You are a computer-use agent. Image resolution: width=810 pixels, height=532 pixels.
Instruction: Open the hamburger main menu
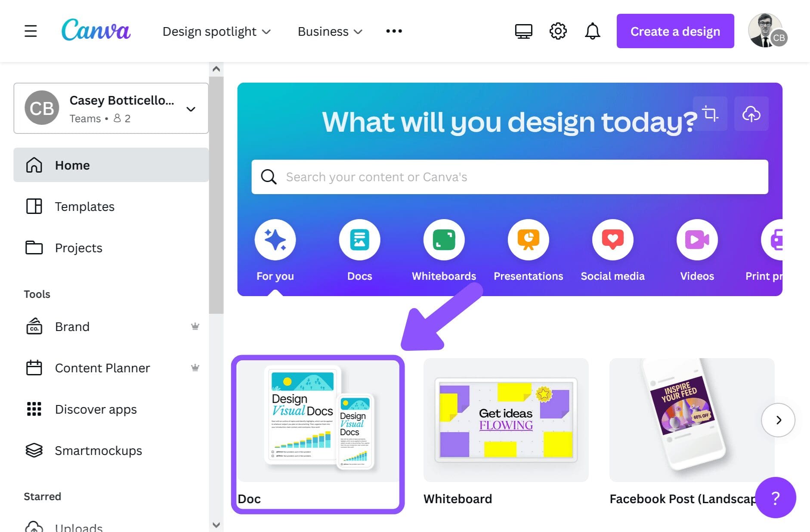click(x=31, y=31)
